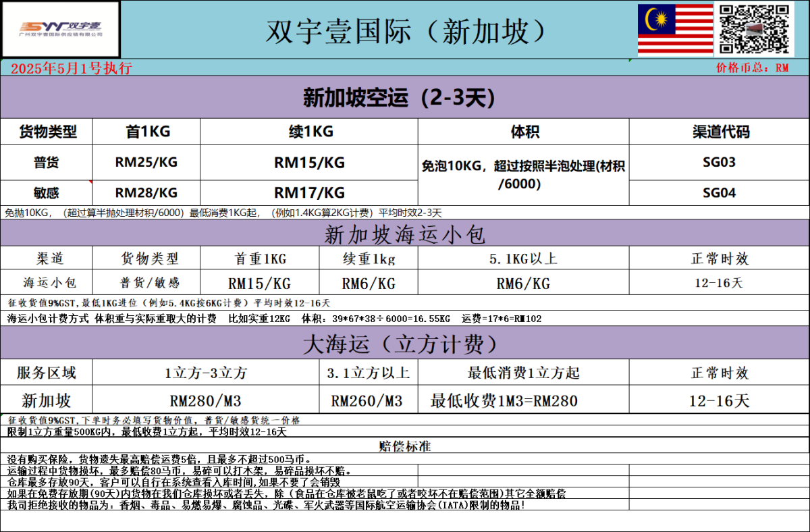Click the 敏感 row label cell
This screenshot has width=810, height=532.
coord(47,192)
